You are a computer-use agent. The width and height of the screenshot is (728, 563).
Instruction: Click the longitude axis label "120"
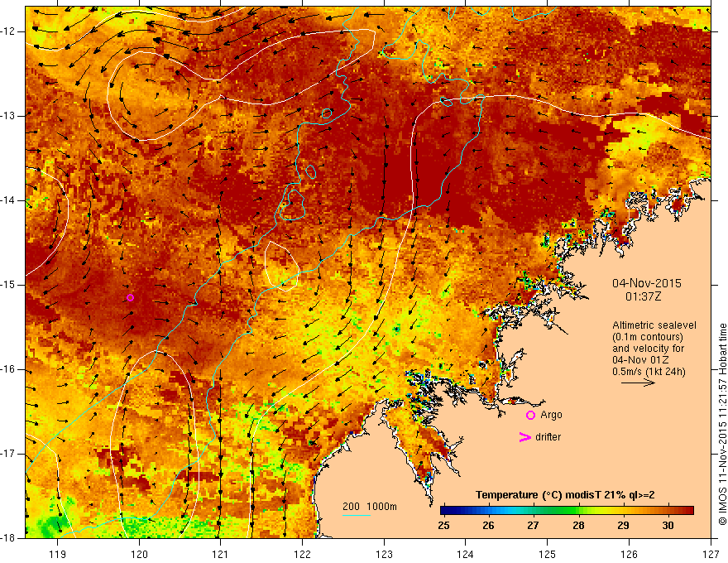[139, 554]
